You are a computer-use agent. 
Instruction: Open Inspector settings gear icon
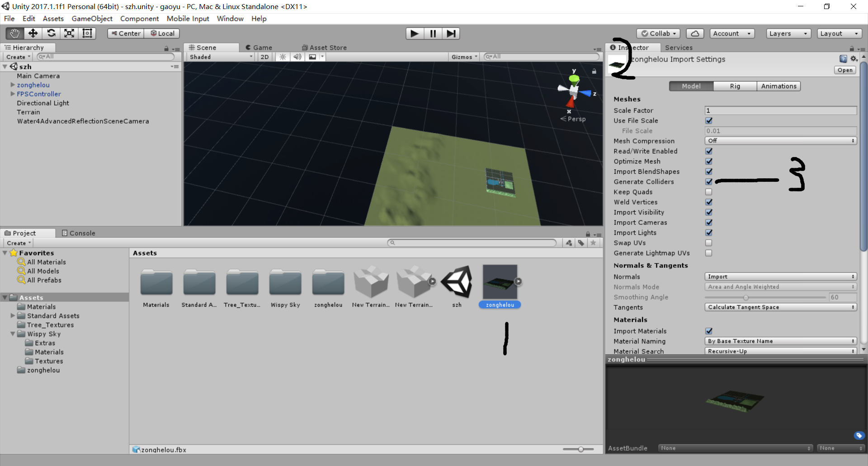(x=854, y=59)
